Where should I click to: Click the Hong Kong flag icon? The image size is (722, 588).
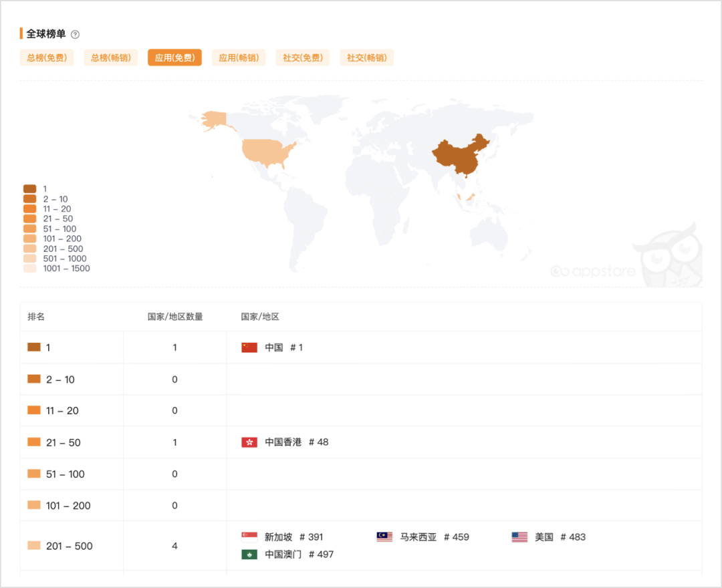pos(249,442)
